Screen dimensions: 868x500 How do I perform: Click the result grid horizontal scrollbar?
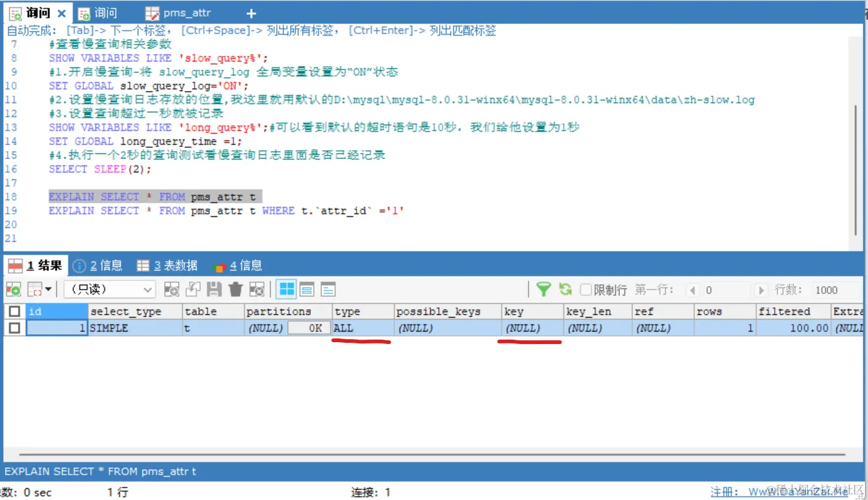coord(432,456)
